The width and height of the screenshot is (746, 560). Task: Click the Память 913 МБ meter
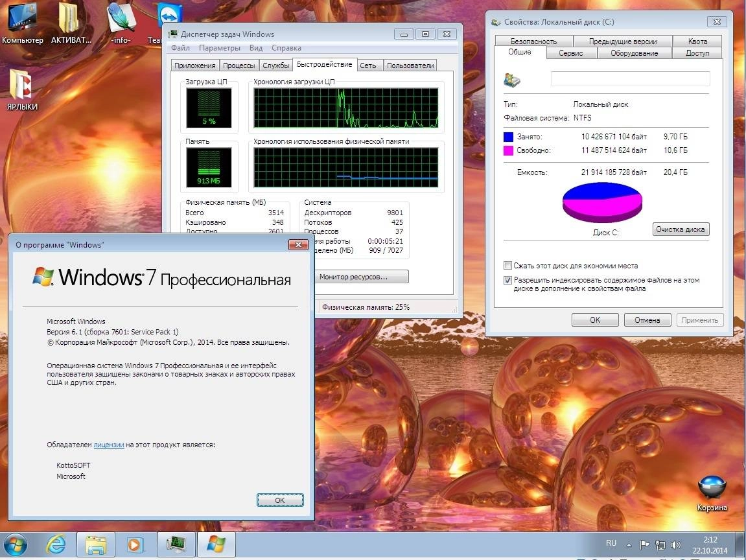[x=209, y=167]
